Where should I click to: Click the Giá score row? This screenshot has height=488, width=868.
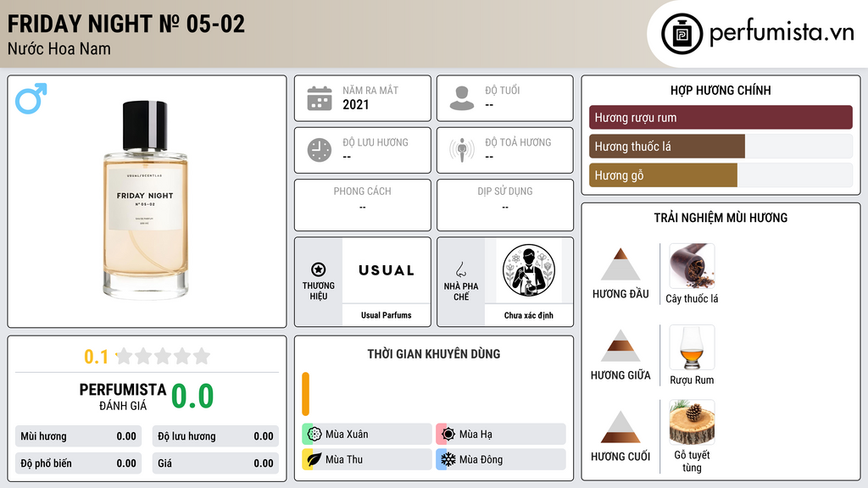point(215,463)
